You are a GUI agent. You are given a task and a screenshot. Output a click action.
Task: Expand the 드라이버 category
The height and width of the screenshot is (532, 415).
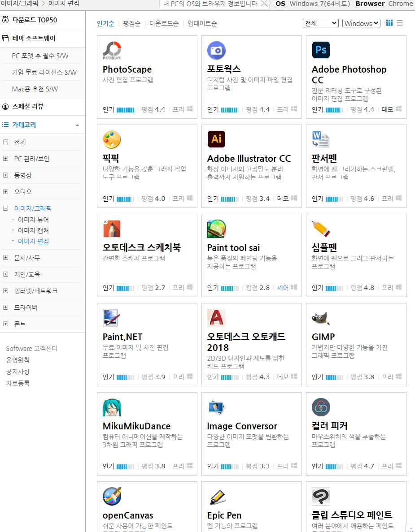pos(5,307)
